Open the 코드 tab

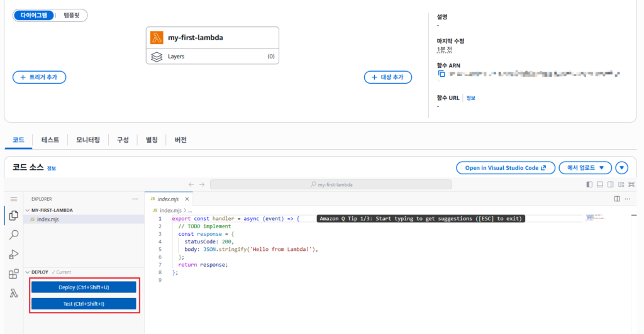[18, 140]
